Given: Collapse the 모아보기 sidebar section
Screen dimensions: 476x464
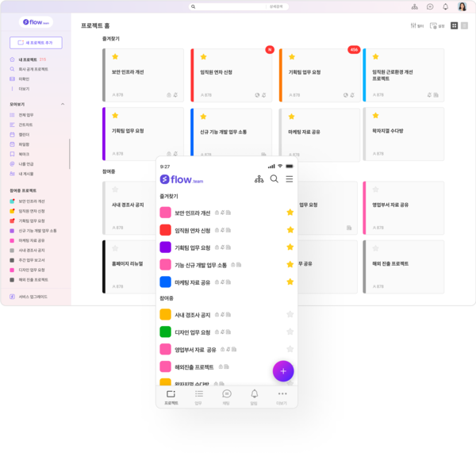Looking at the screenshot, I should (x=63, y=104).
